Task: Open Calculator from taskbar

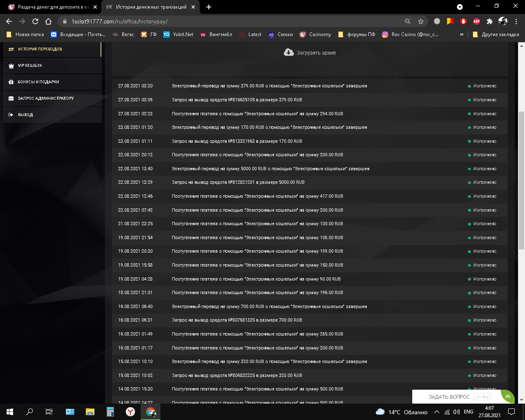Action: (x=110, y=412)
